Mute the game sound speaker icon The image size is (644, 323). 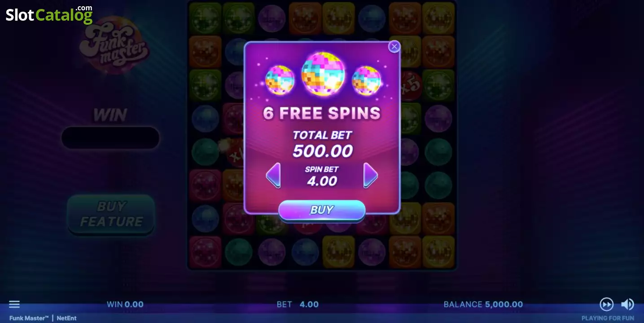click(627, 304)
